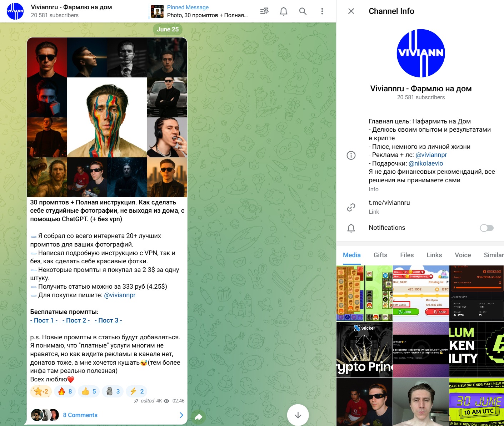504x426 pixels.
Task: Click the views eye icon on post
Action: [166, 401]
